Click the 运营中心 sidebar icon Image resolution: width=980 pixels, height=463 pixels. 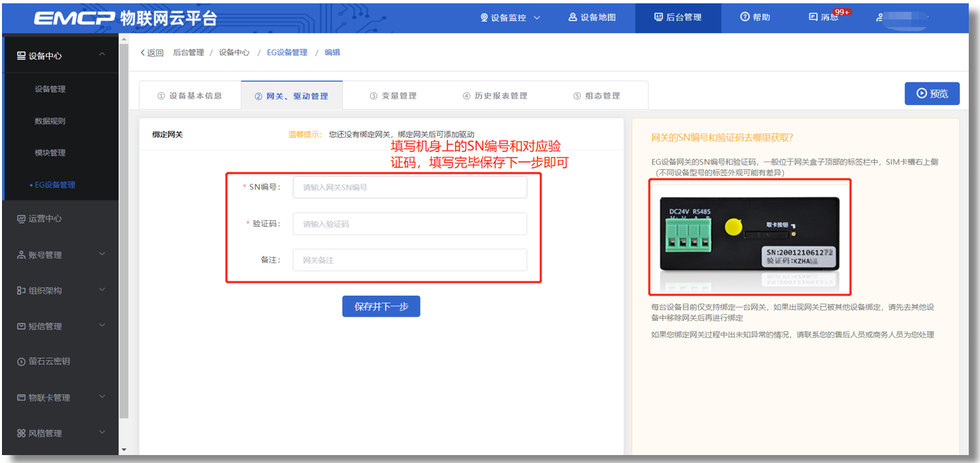click(x=21, y=219)
